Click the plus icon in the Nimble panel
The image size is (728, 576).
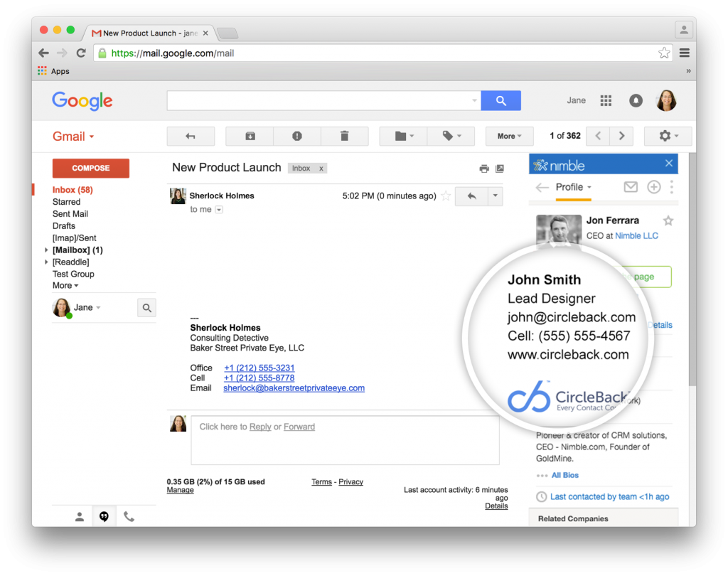click(653, 187)
